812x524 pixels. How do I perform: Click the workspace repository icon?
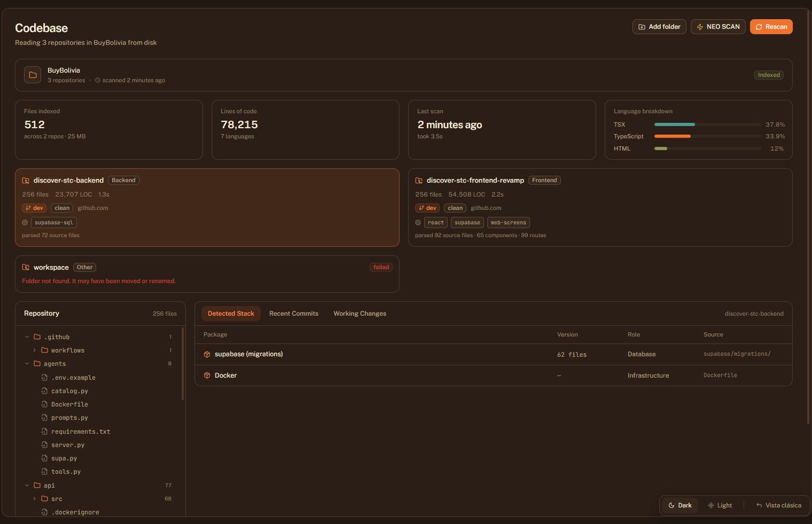[x=26, y=268]
